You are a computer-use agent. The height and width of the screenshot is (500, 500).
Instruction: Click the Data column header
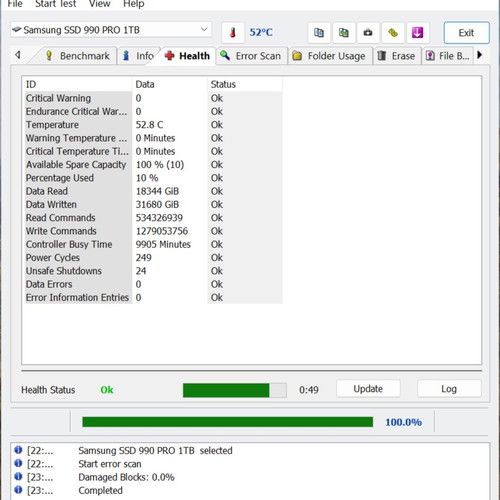click(170, 84)
